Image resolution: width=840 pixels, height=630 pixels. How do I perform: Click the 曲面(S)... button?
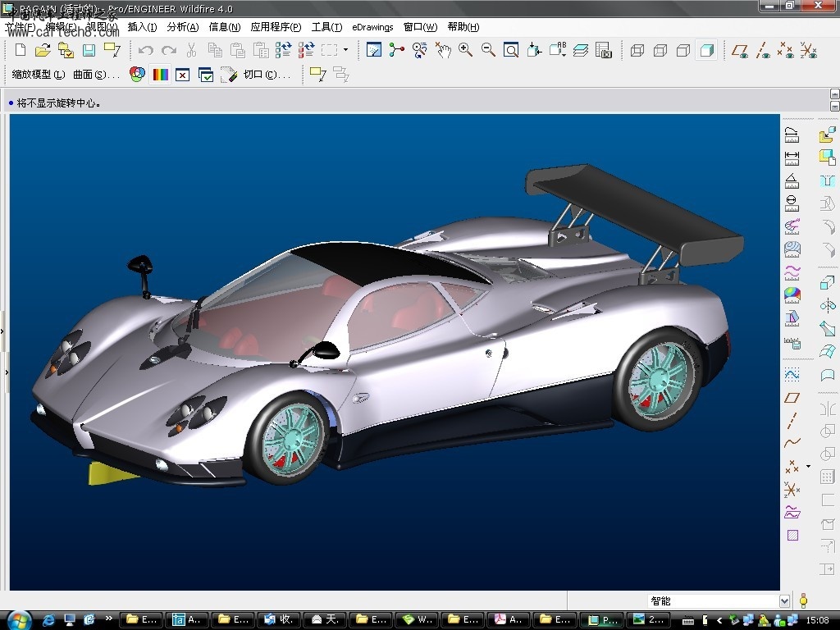97,75
